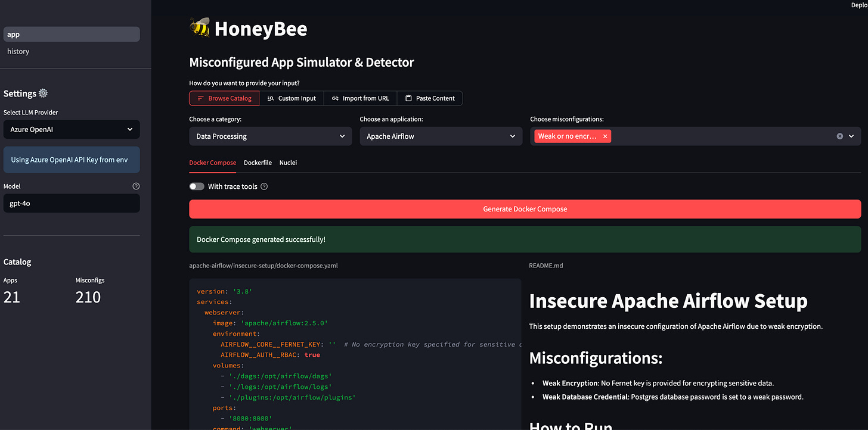
Task: Click the './plugins:/opt/airflow/plugins' volume line
Action: [x=288, y=397]
